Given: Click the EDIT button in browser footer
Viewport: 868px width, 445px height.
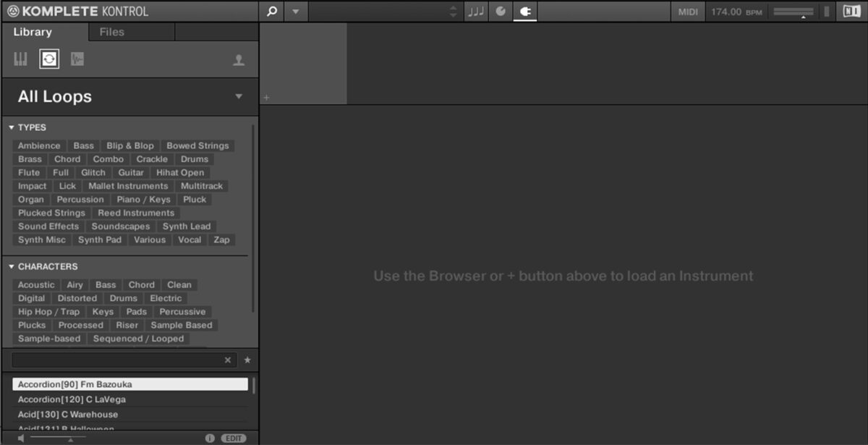Looking at the screenshot, I should 234,438.
